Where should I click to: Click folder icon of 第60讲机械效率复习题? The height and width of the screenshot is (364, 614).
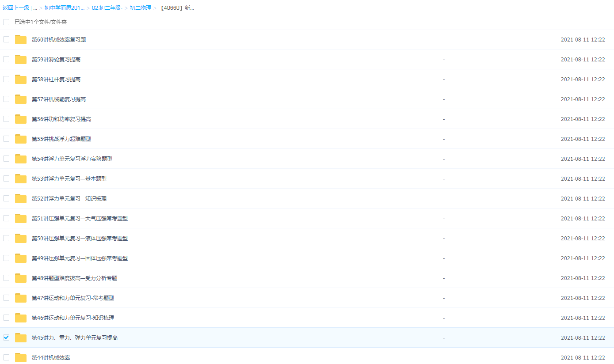[21, 40]
